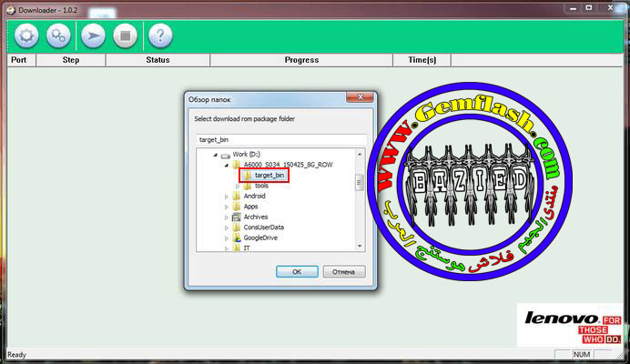Select the Archives folder
This screenshot has width=630, height=364.
pos(256,217)
